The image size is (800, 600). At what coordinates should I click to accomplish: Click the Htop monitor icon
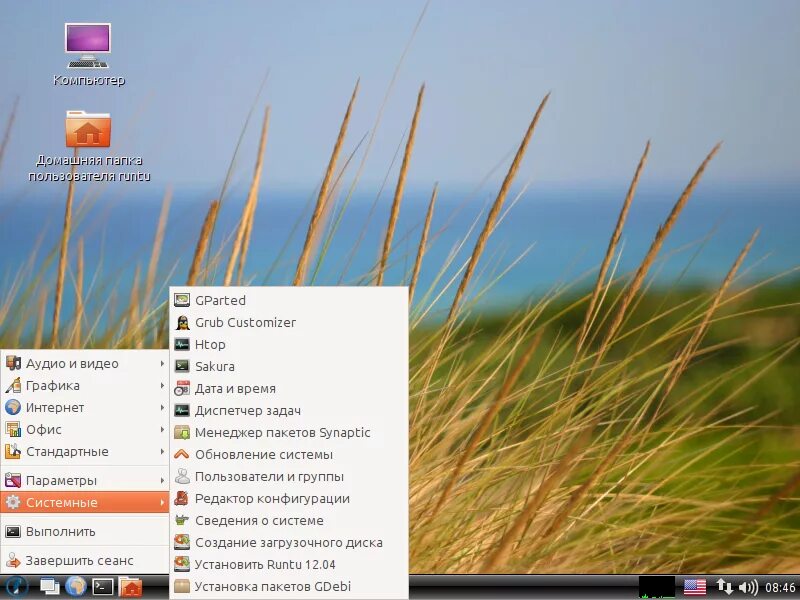[x=182, y=344]
